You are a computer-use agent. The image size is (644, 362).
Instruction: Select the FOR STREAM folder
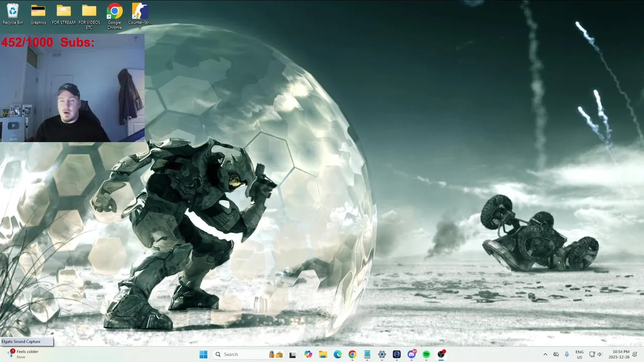(x=63, y=14)
